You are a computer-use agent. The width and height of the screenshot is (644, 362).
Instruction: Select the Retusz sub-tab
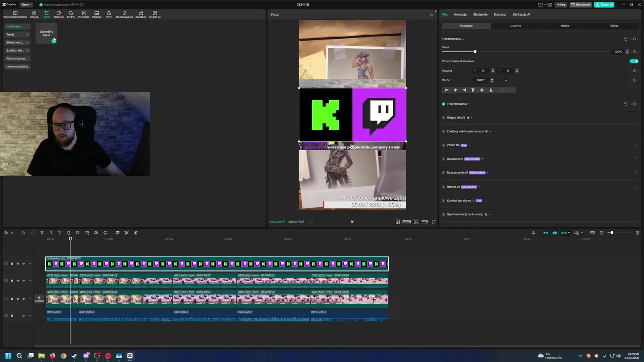614,26
